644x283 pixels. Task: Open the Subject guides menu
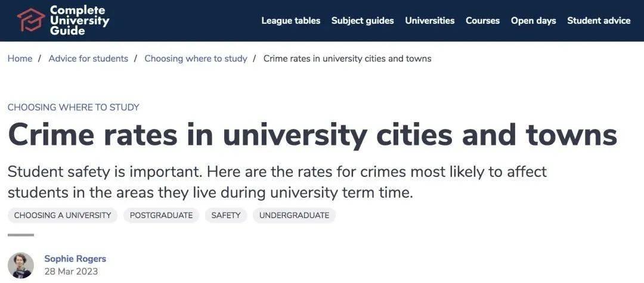(363, 20)
